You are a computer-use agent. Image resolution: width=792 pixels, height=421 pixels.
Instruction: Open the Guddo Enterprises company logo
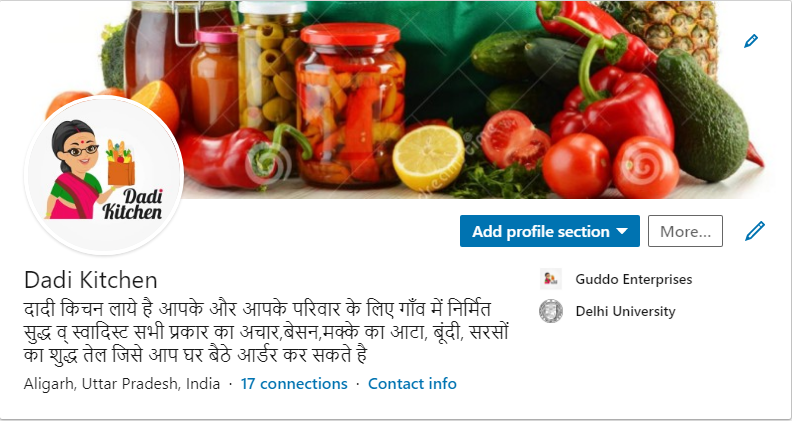(551, 279)
